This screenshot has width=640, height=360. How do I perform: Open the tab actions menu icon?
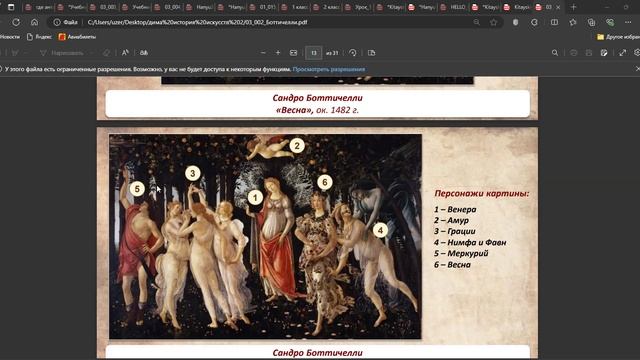coord(11,7)
